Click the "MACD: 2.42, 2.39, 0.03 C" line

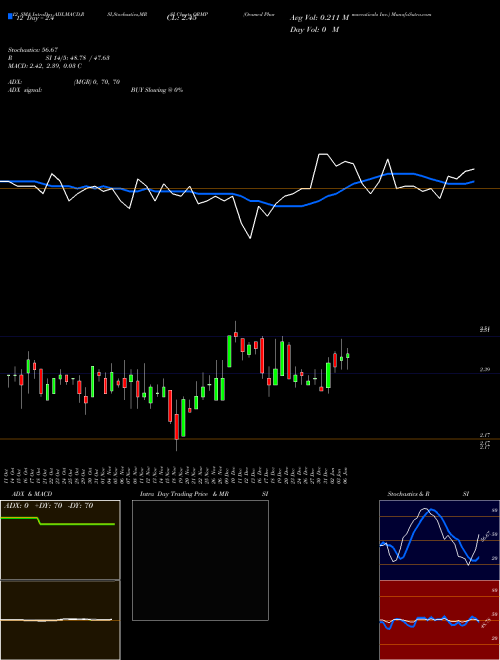[45, 66]
